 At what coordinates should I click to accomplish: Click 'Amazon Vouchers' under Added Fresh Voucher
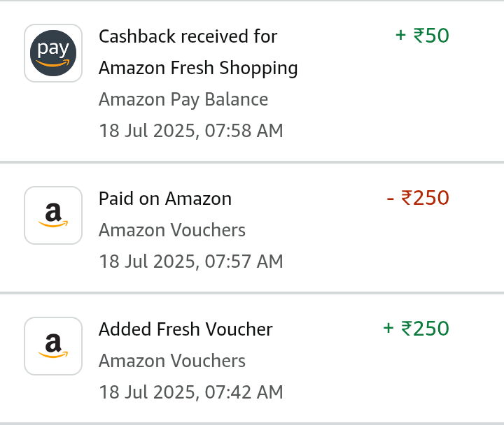click(x=172, y=361)
